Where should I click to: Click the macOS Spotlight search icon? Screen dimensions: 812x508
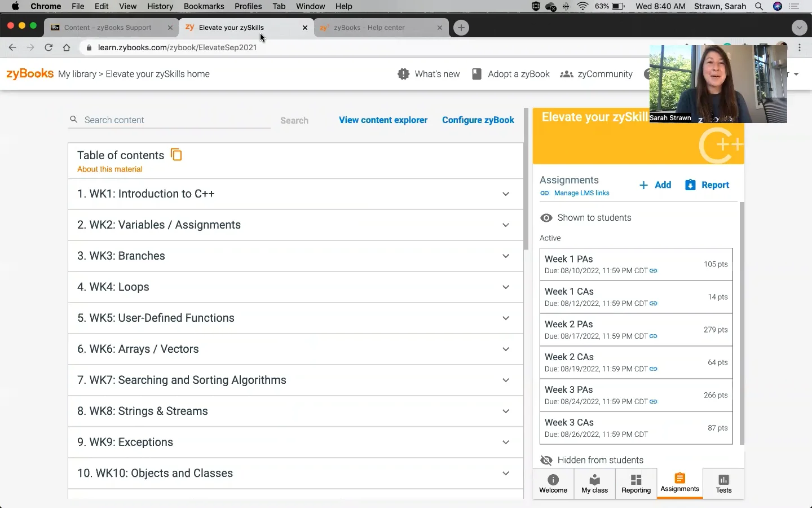tap(759, 6)
